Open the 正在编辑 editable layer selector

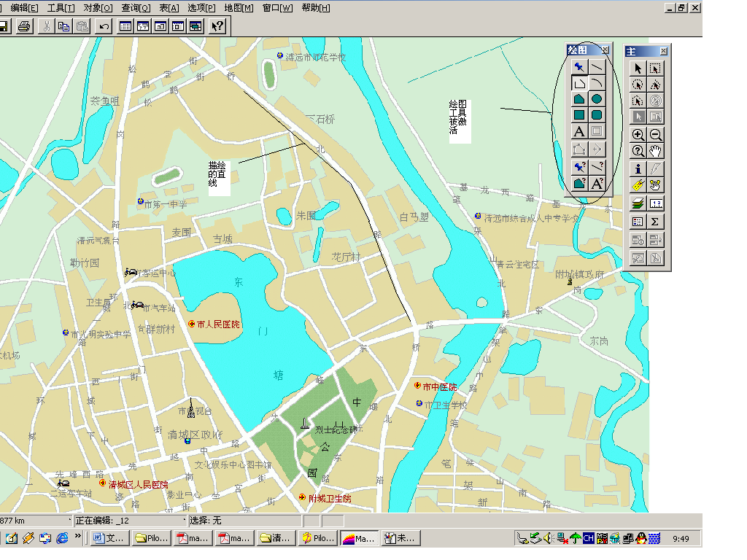pyautogui.click(x=129, y=521)
